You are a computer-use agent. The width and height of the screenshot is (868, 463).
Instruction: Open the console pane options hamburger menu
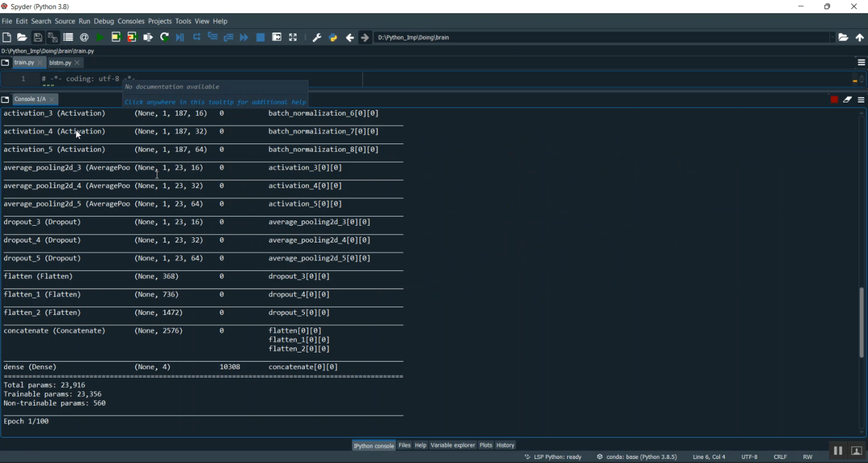click(861, 100)
